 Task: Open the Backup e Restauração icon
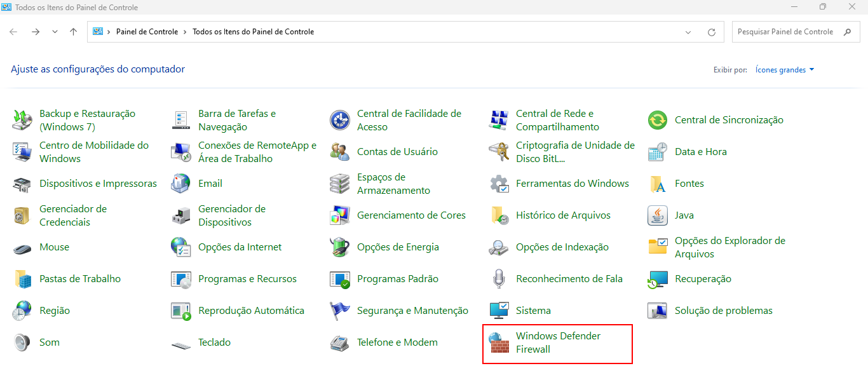[x=22, y=119]
